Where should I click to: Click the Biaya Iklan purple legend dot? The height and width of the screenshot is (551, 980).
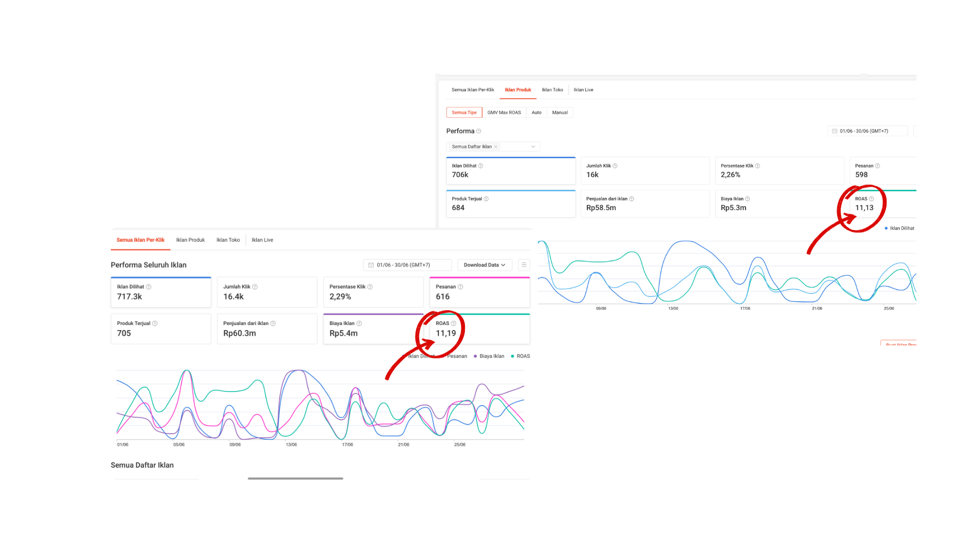(x=475, y=356)
